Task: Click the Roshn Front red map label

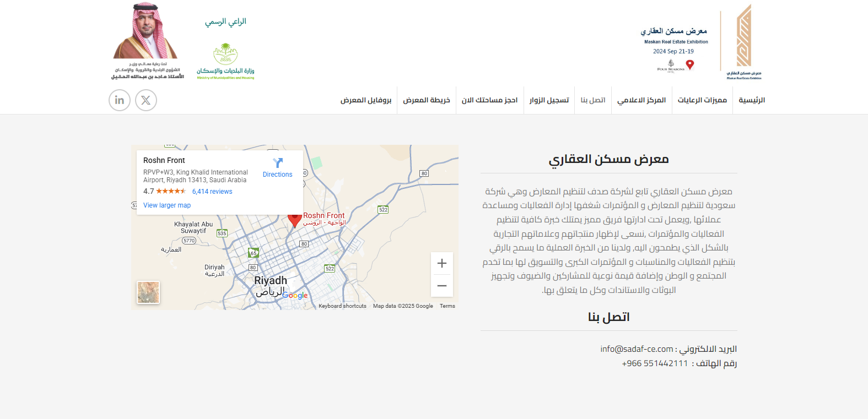Action: [324, 215]
